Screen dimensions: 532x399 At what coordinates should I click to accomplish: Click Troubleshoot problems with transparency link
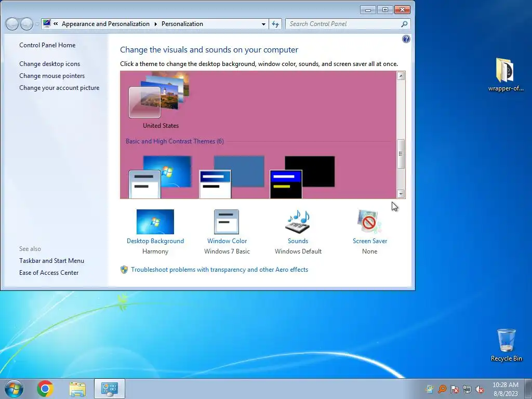pos(220,270)
